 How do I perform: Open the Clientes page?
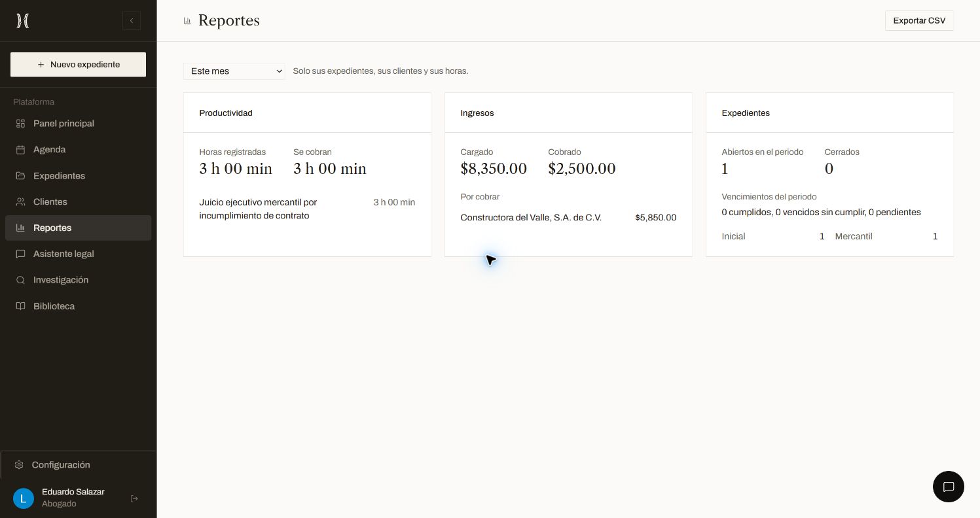pos(78,202)
